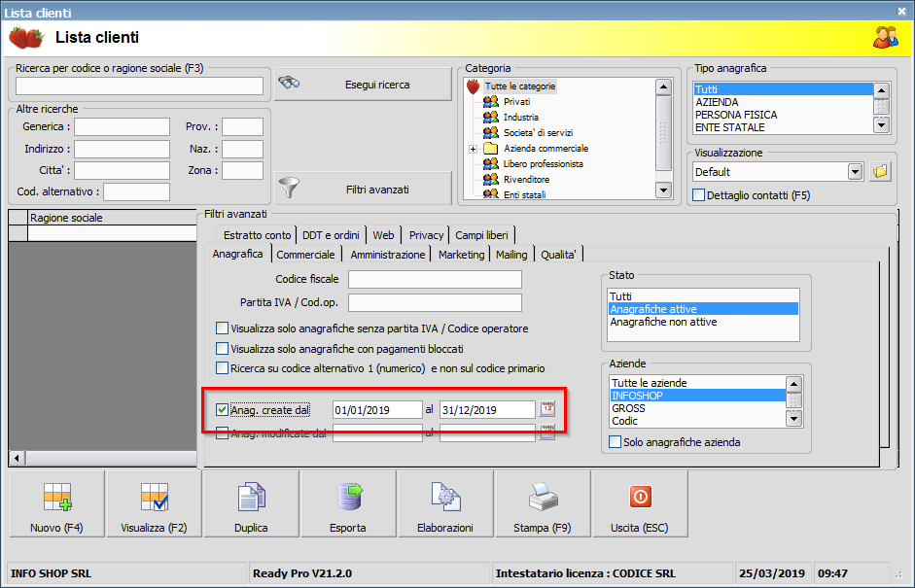Viewport: 915px width, 588px height.
Task: Click down arrow in Aziende list
Action: (793, 418)
